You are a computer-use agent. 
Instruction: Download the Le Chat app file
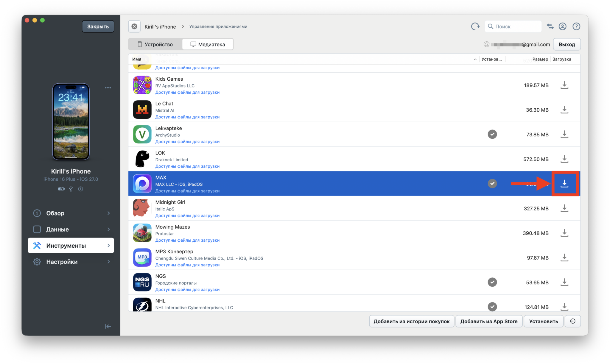tap(564, 110)
